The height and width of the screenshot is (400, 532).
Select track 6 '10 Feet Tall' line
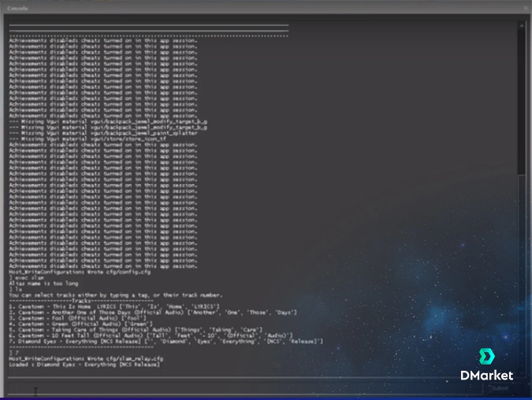pyautogui.click(x=151, y=335)
